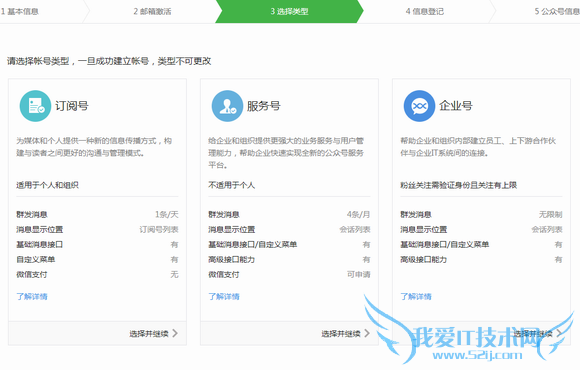Image resolution: width=580 pixels, height=370 pixels.
Task: Click the arrow beside 服务号 选择并继续
Action: (367, 333)
